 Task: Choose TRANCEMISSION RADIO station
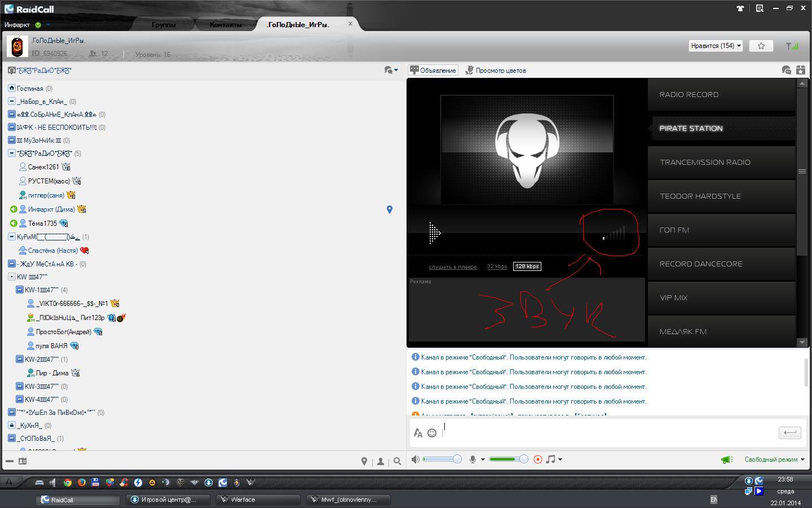(x=721, y=162)
